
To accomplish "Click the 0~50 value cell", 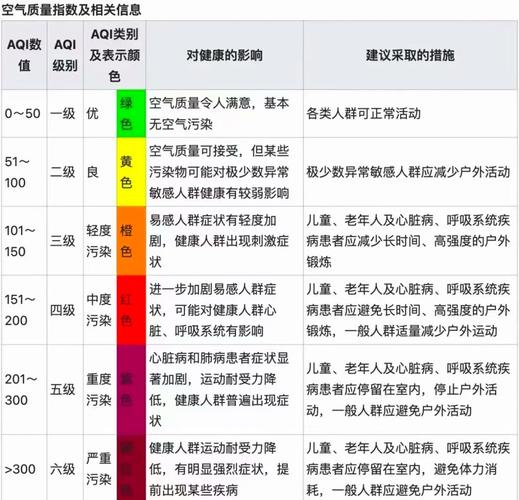I will pos(24,114).
